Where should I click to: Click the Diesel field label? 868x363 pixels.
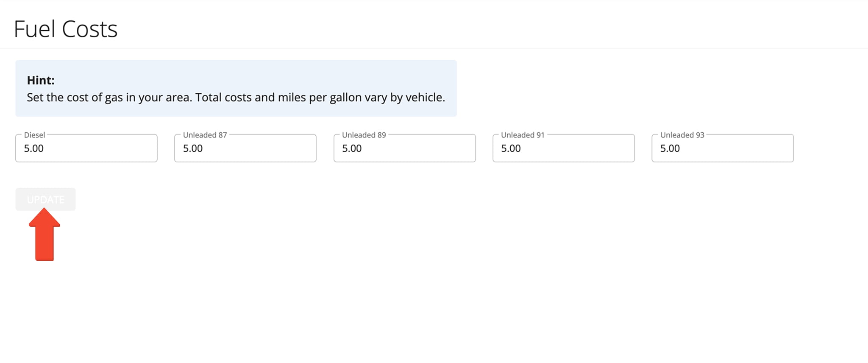(x=34, y=135)
